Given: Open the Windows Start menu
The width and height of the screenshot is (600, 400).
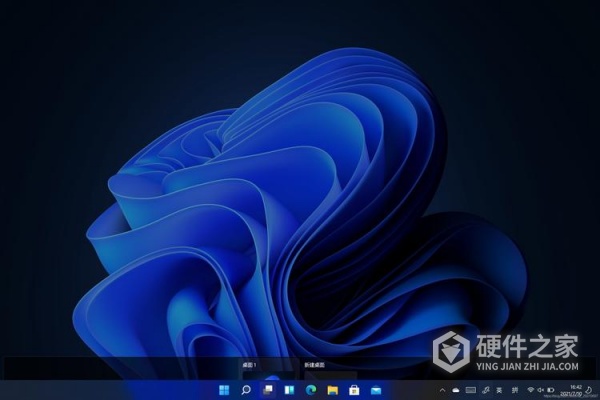Looking at the screenshot, I should click(x=224, y=390).
